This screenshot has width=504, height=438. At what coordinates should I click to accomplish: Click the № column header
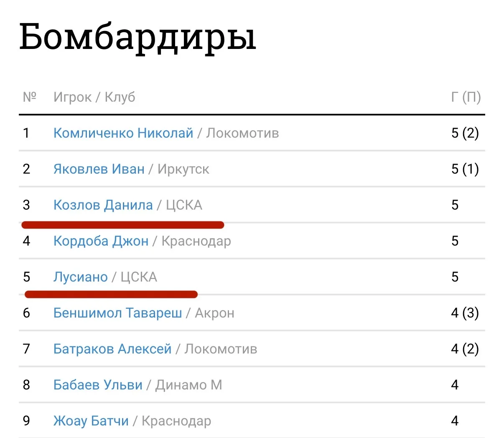[29, 97]
